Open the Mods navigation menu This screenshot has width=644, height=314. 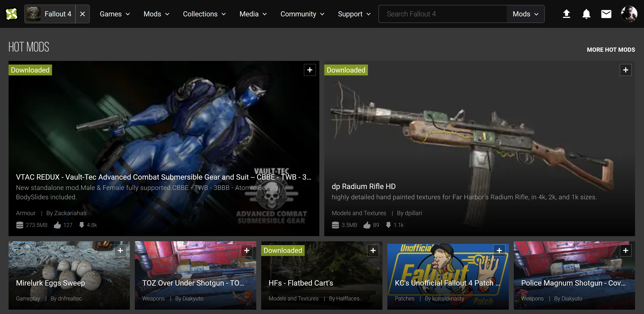157,14
